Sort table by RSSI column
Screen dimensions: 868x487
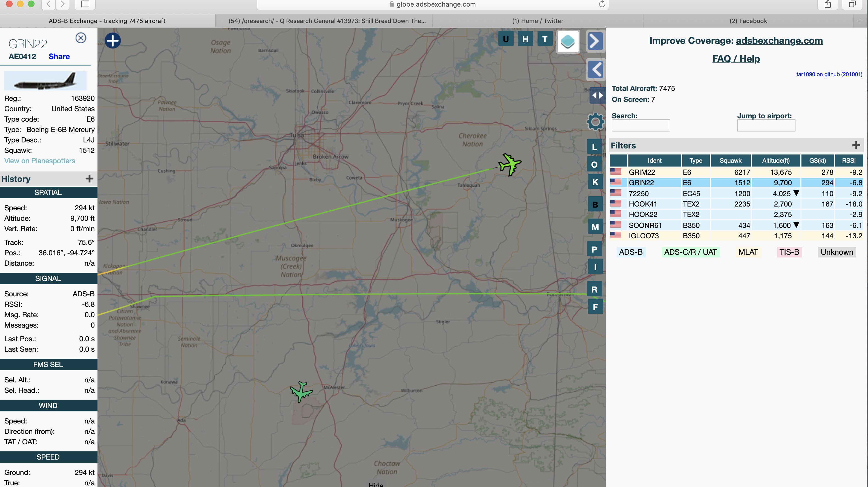pos(849,161)
